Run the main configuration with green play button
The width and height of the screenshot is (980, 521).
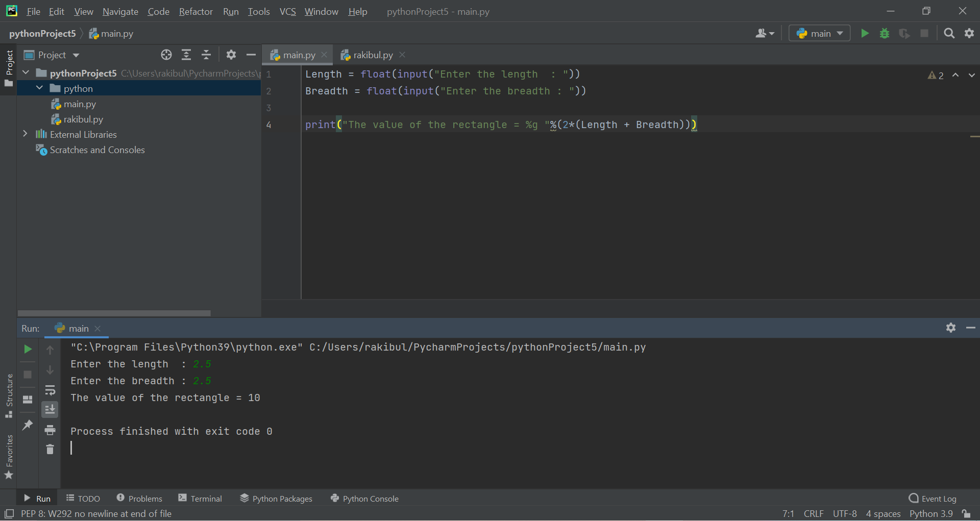pos(865,34)
